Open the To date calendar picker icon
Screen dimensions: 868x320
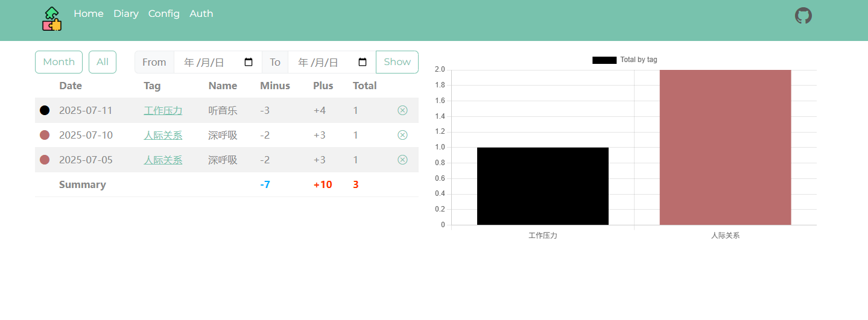[363, 62]
